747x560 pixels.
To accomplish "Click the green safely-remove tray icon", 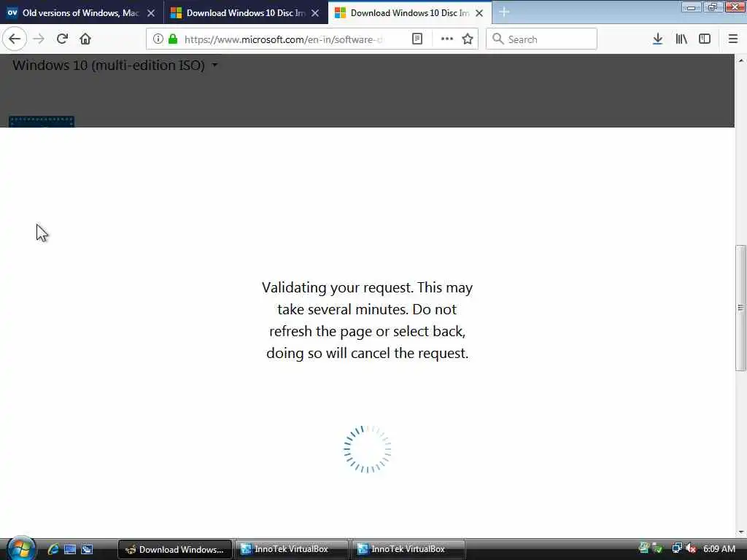I will pyautogui.click(x=657, y=548).
